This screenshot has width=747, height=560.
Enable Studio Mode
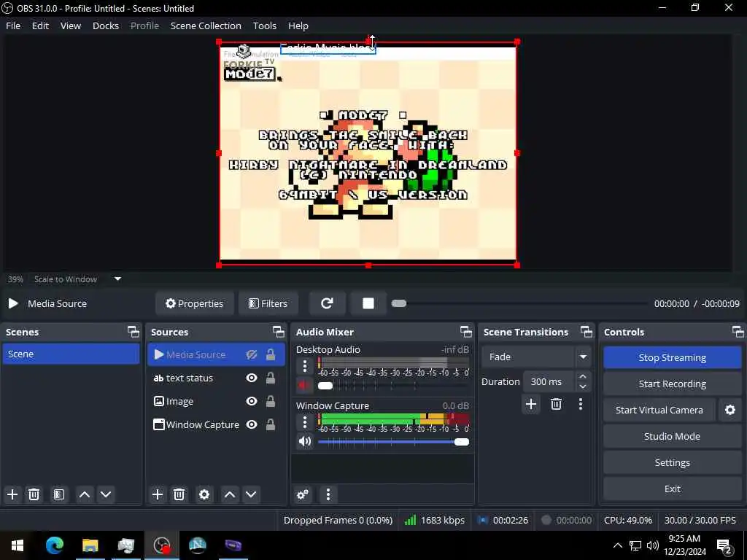(672, 436)
